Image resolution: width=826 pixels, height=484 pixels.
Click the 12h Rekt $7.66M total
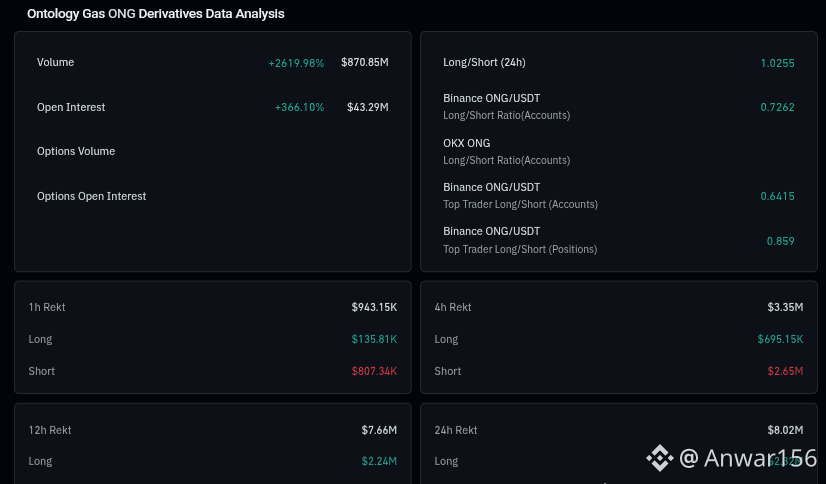(x=379, y=430)
